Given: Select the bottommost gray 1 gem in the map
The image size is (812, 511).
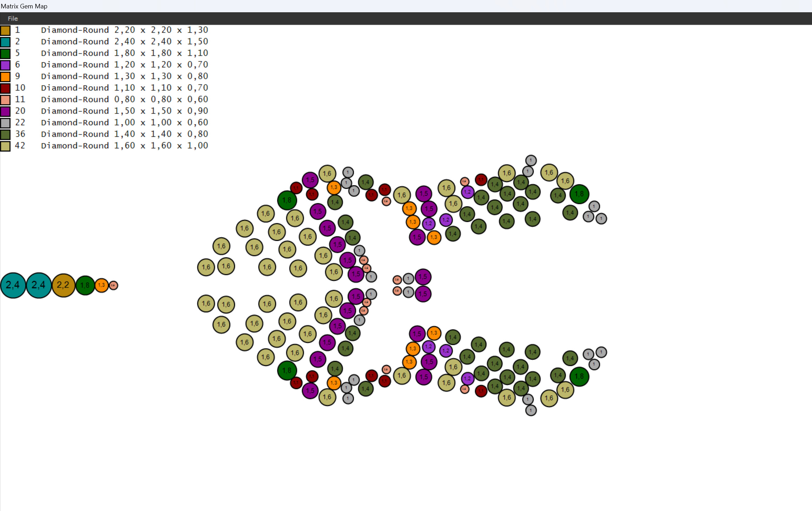Looking at the screenshot, I should [531, 410].
